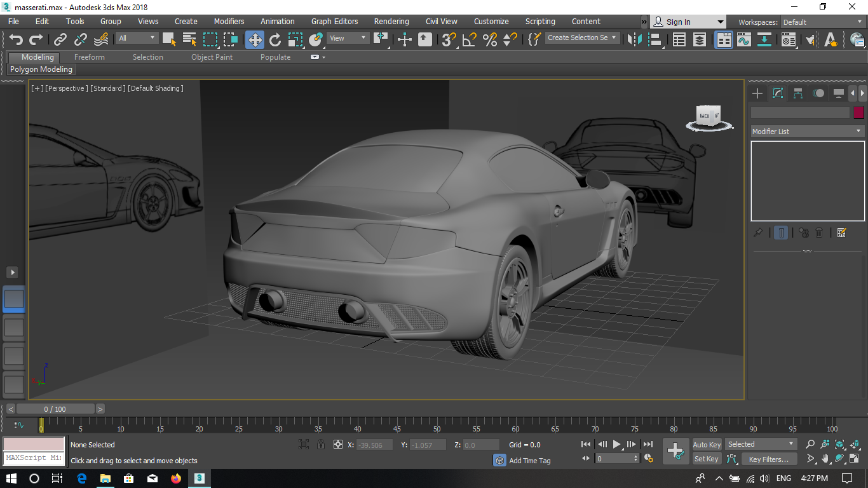The width and height of the screenshot is (868, 488).
Task: Click the Mirror tool icon
Action: tap(634, 40)
